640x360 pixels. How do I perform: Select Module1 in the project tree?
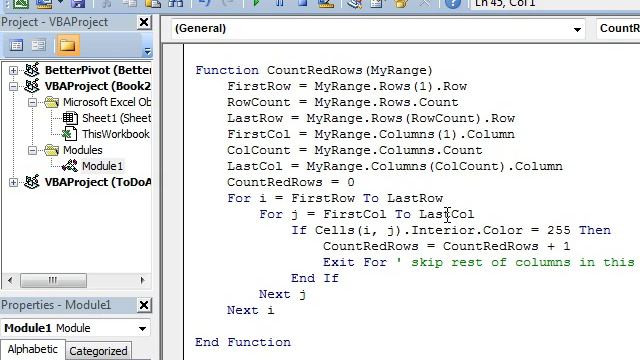(x=102, y=166)
